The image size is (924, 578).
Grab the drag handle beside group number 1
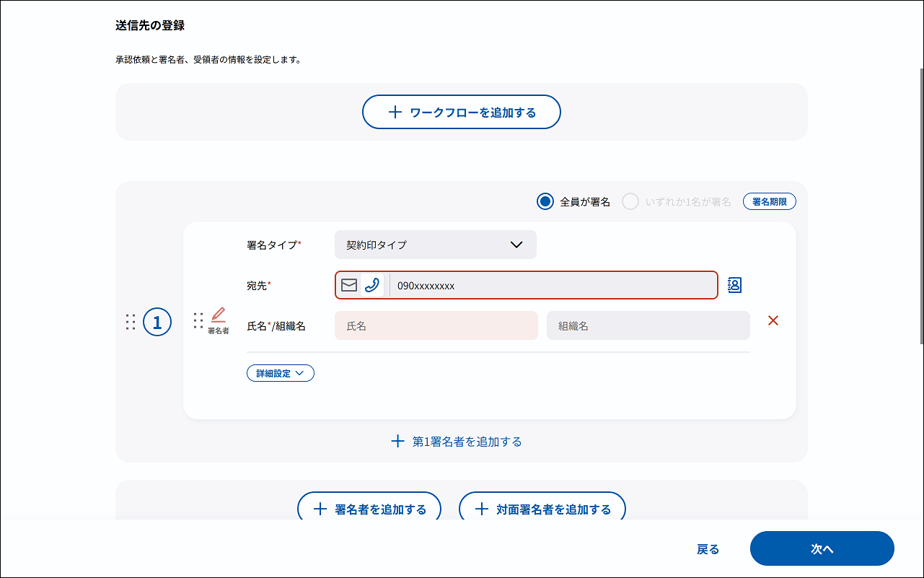[131, 322]
